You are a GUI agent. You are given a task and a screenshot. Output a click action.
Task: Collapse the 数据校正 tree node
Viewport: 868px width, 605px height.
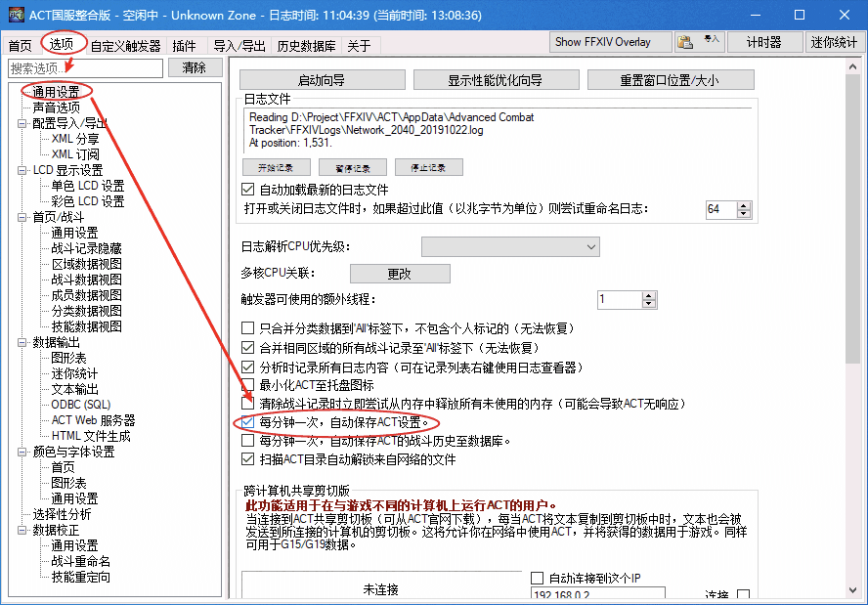(x=22, y=530)
